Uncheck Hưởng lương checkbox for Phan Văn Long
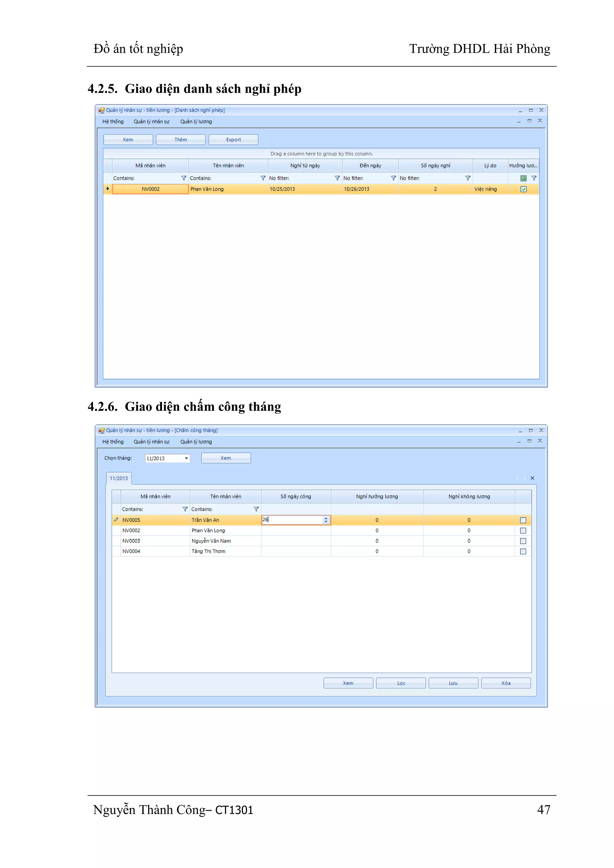The height and width of the screenshot is (868, 614). [524, 189]
